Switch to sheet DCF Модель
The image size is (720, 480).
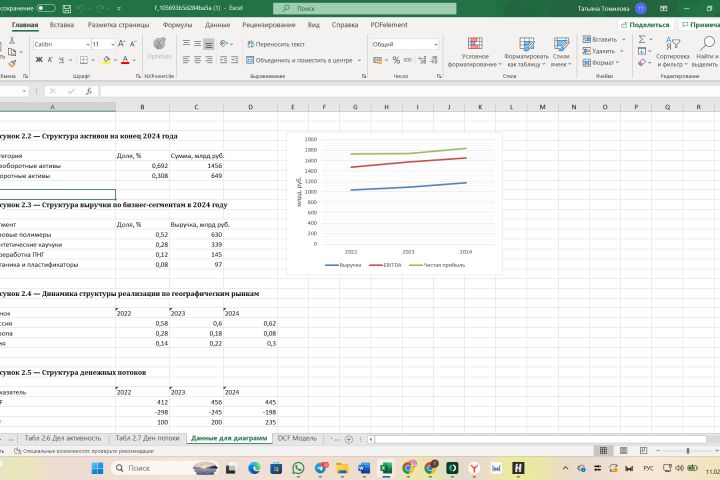[297, 438]
